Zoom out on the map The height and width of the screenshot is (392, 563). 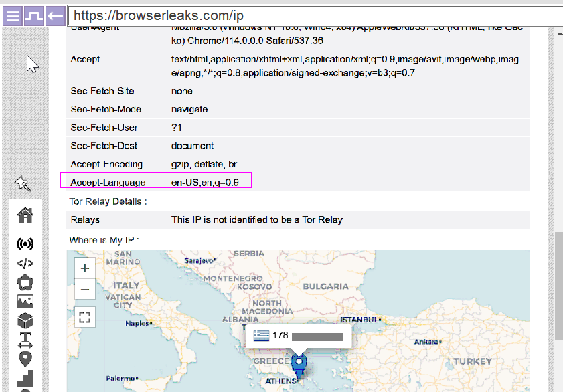[x=85, y=290]
